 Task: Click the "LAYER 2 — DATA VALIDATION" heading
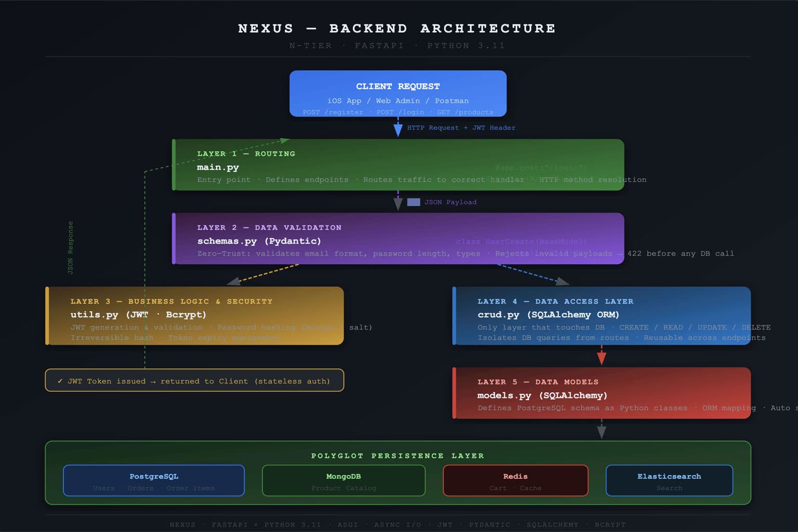click(269, 228)
